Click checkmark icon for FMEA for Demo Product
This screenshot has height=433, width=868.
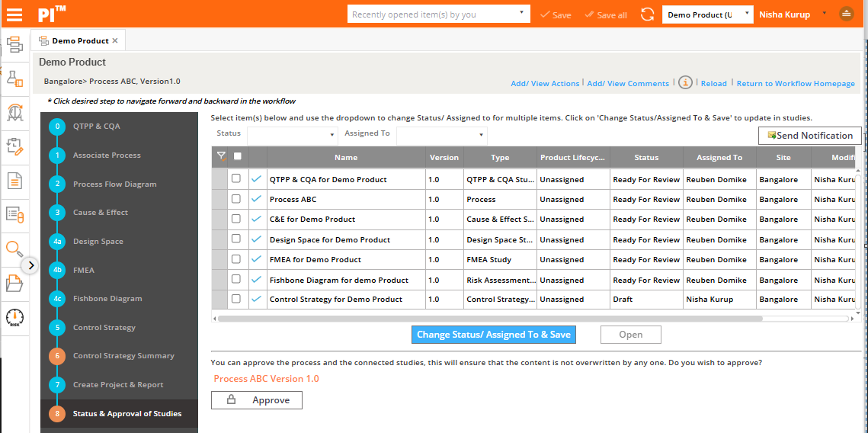point(256,259)
